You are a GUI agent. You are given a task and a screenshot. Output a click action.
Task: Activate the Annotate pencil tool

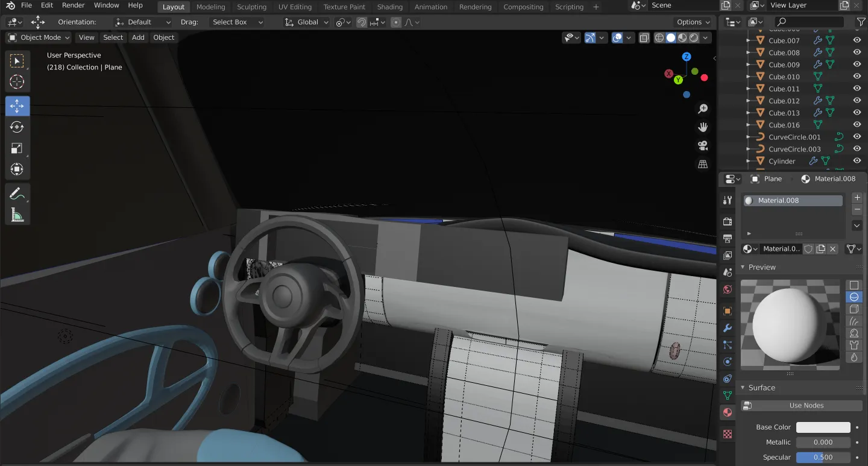tap(17, 194)
